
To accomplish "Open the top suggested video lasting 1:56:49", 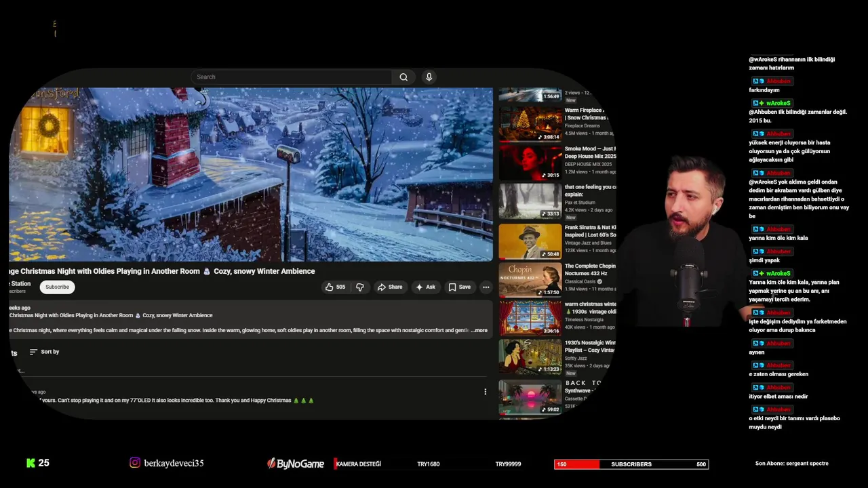I will click(x=530, y=94).
